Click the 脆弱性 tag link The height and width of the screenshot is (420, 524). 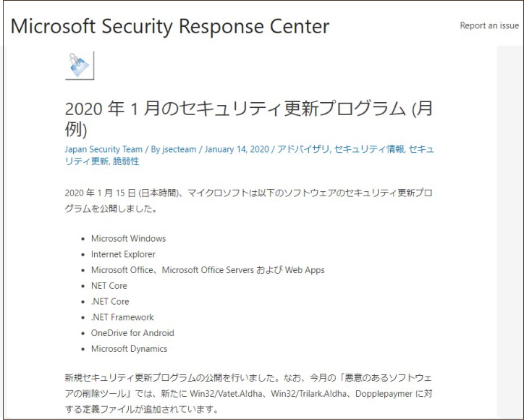click(125, 161)
